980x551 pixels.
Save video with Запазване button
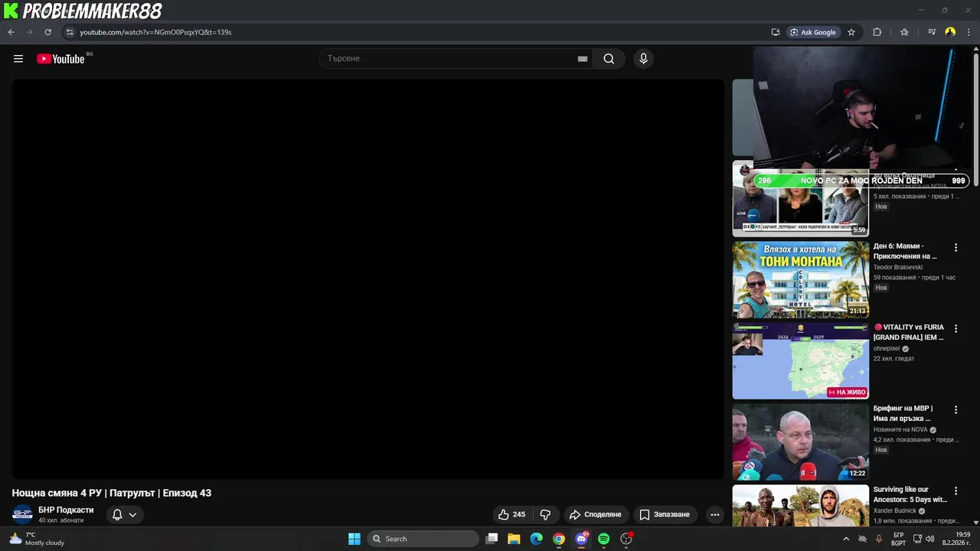665,514
